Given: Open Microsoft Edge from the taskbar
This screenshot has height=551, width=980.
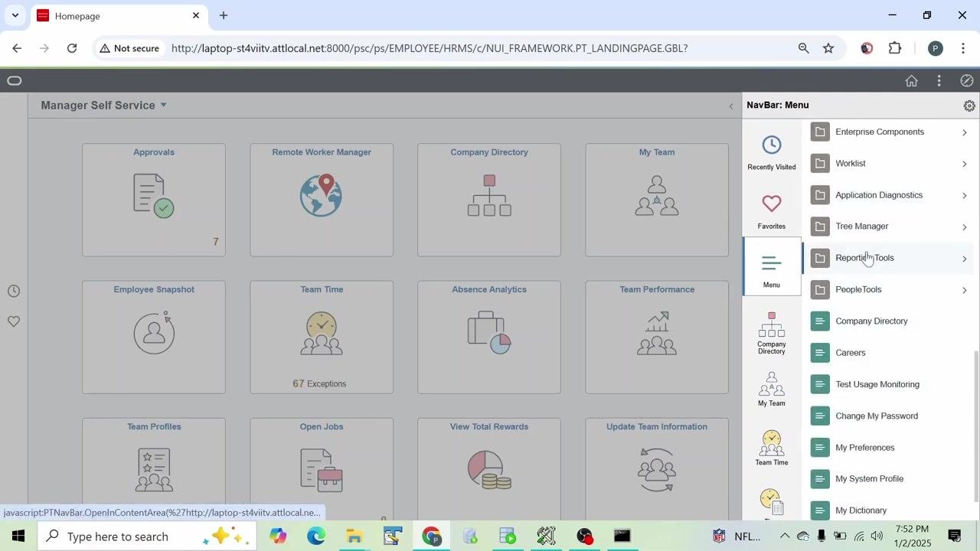Looking at the screenshot, I should 316,536.
